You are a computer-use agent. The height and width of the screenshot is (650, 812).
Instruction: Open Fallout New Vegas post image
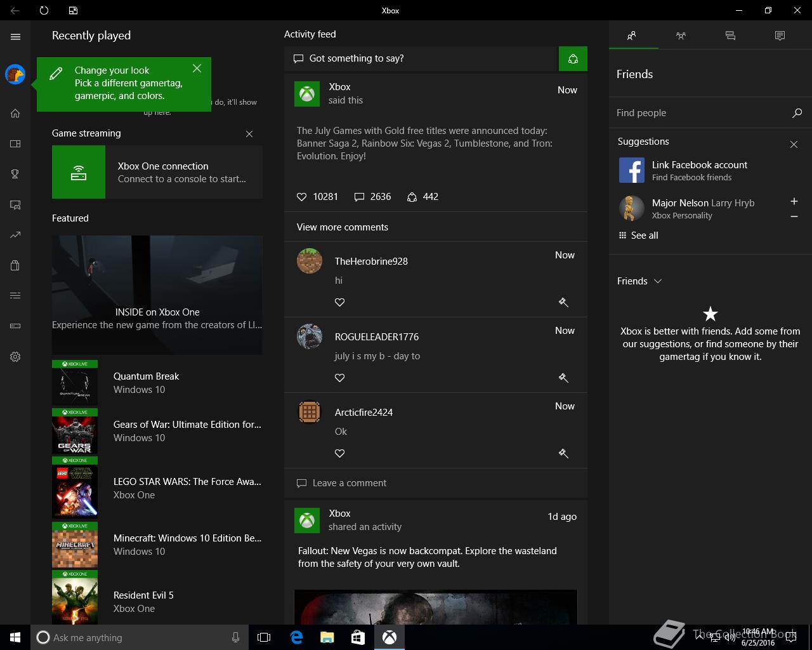436,607
